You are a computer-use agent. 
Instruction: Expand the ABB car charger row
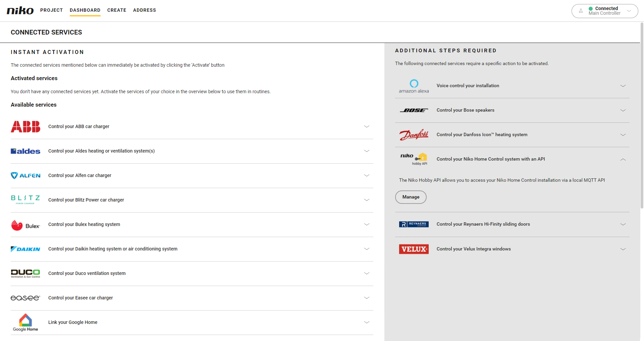point(367,127)
